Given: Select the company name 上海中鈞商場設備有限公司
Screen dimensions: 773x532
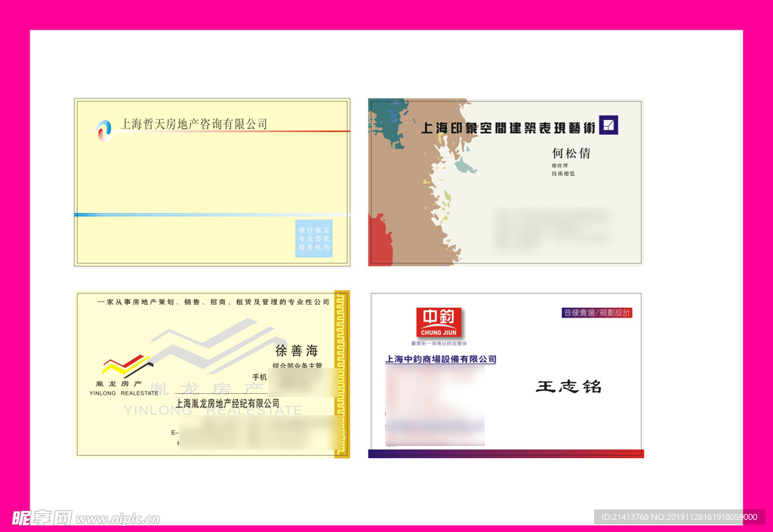Looking at the screenshot, I should (x=441, y=359).
